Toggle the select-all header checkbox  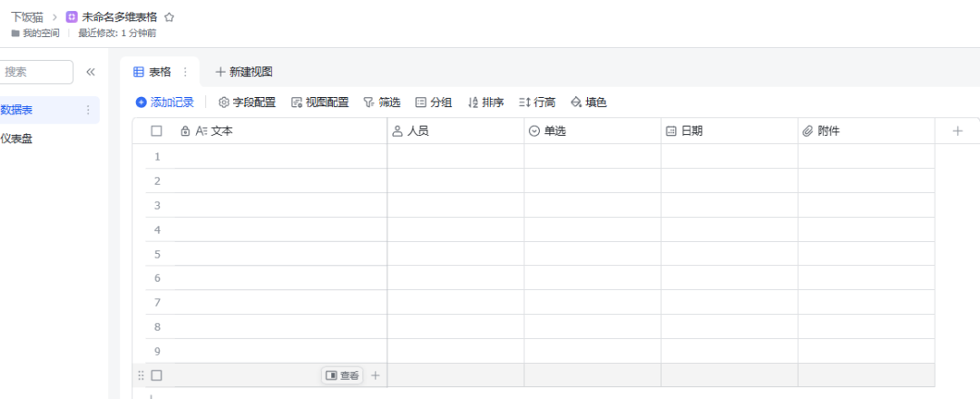(x=156, y=131)
